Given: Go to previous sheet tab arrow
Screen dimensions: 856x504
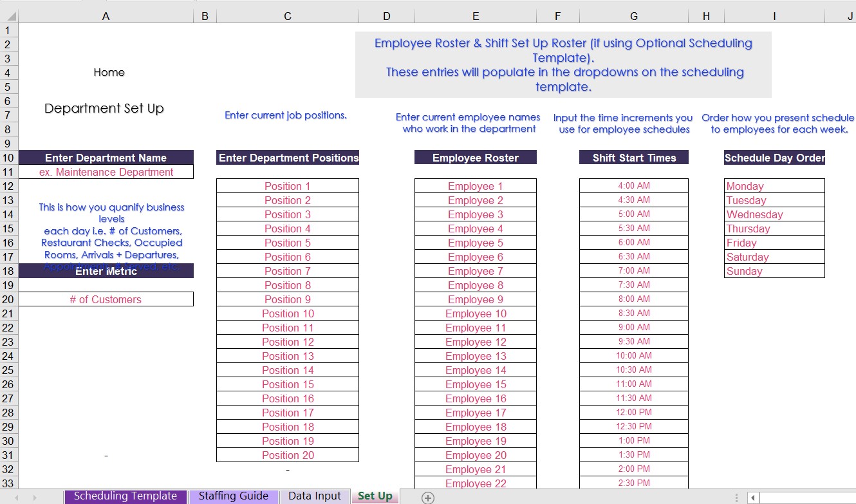Looking at the screenshot, I should pos(16,498).
